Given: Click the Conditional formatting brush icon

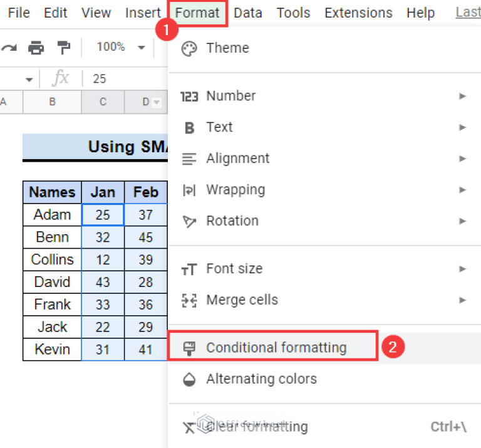Looking at the screenshot, I should (189, 348).
